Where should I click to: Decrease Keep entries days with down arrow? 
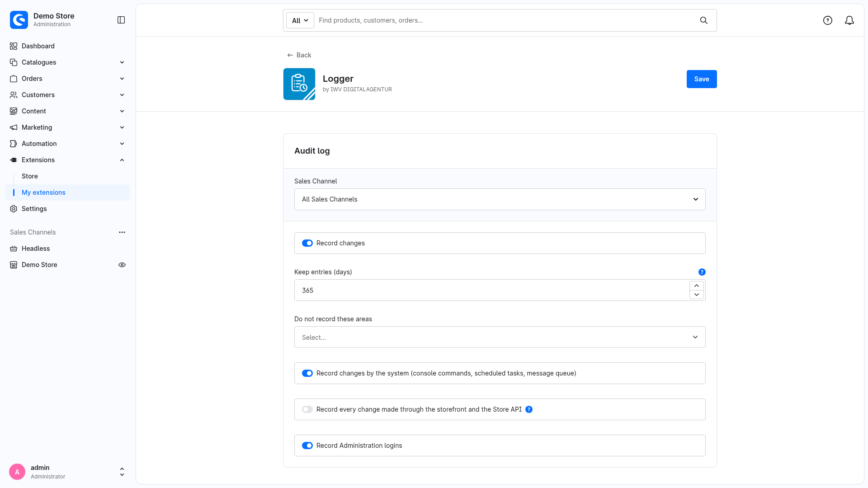click(x=697, y=295)
